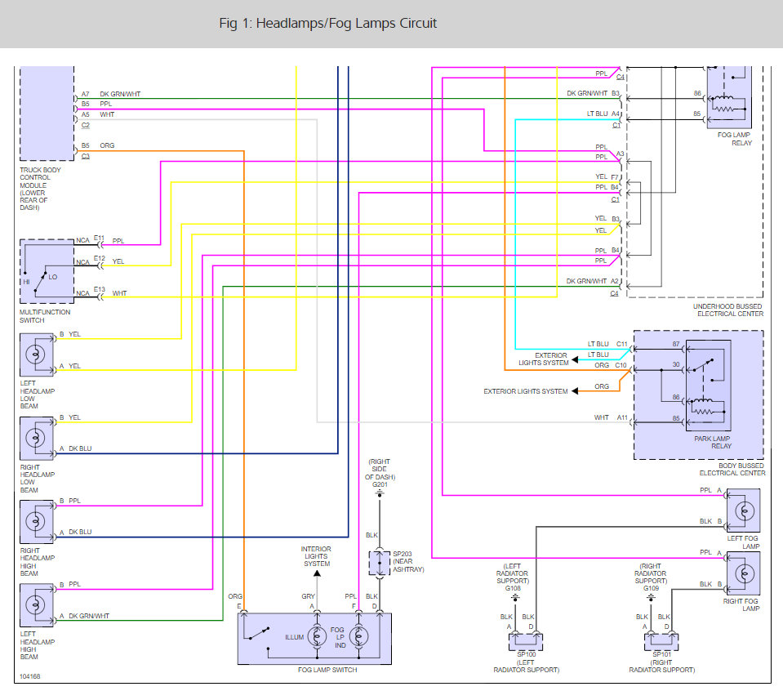
Task: Click the 'FOG LAMP RELAY' label
Action: [734, 139]
